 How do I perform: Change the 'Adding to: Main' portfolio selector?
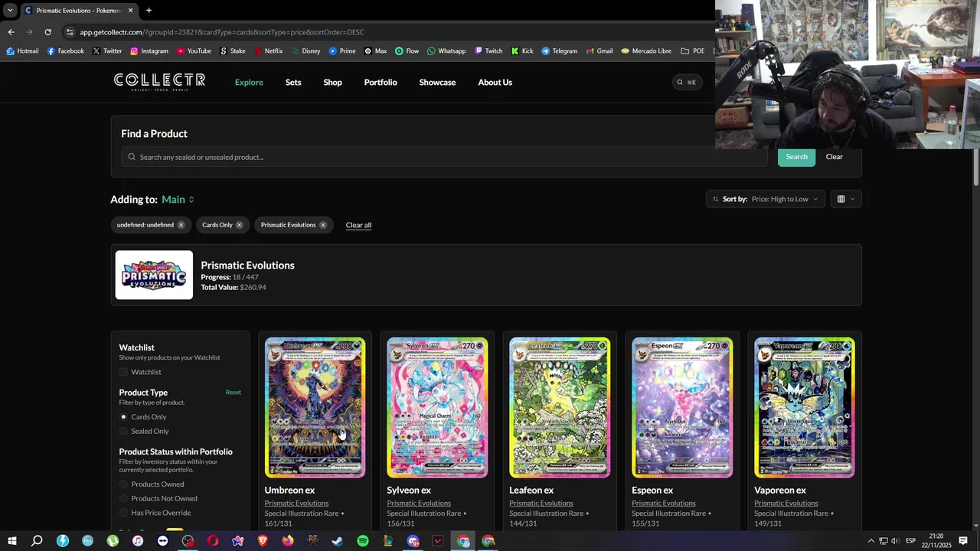[x=178, y=199]
